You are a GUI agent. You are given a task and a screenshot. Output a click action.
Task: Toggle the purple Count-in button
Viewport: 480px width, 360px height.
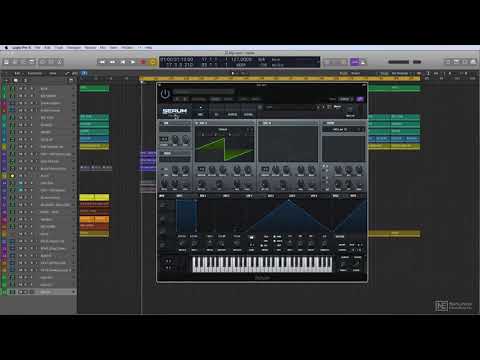355,62
